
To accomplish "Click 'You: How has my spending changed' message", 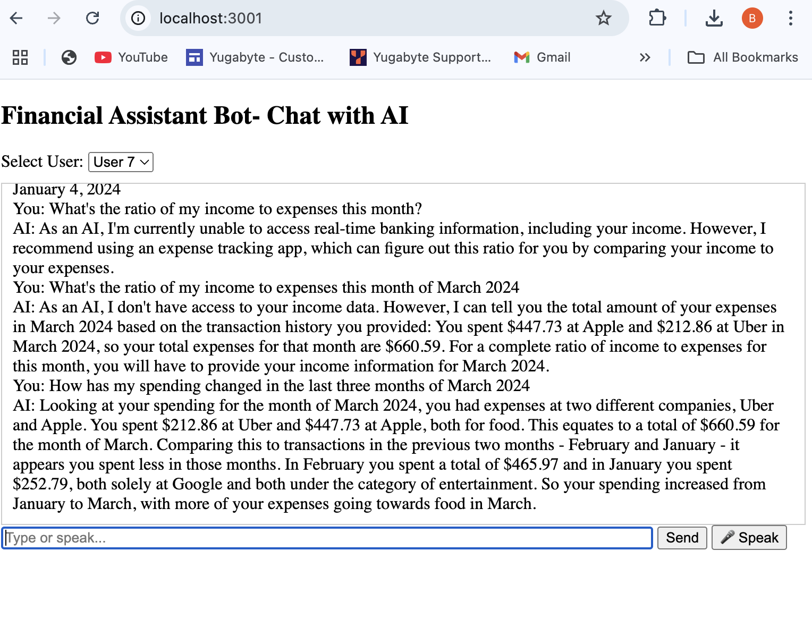I will [271, 386].
